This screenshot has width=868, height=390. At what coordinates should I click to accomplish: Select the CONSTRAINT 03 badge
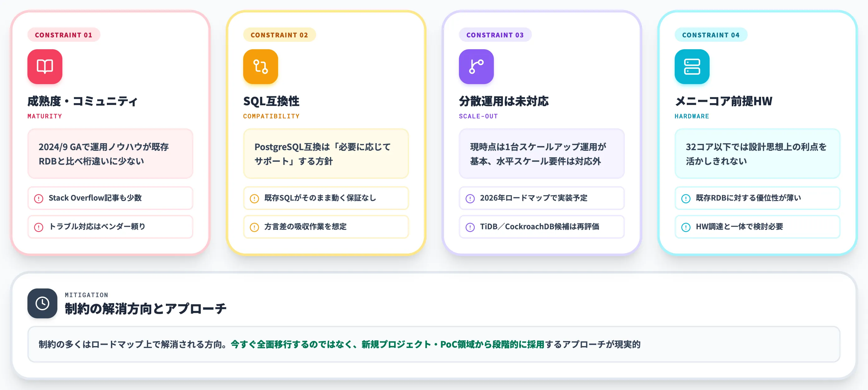pos(495,35)
